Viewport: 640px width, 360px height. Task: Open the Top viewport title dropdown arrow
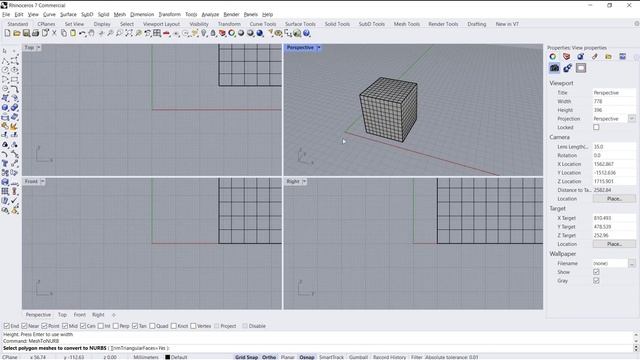pos(38,48)
